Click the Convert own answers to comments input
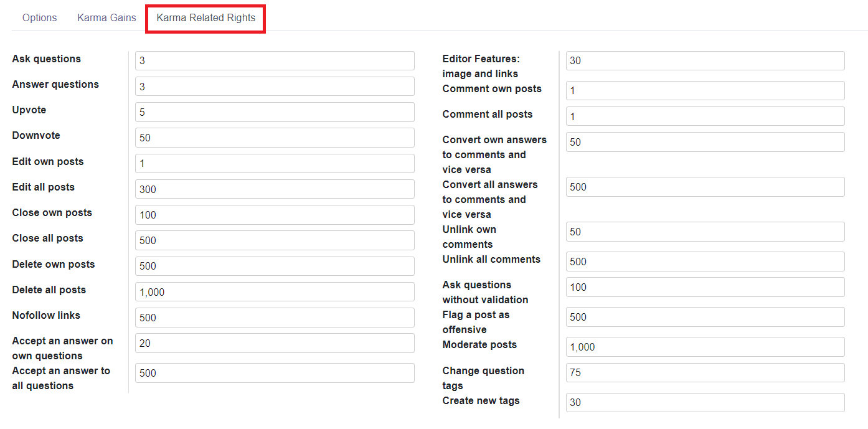Image resolution: width=868 pixels, height=429 pixels. 704,141
